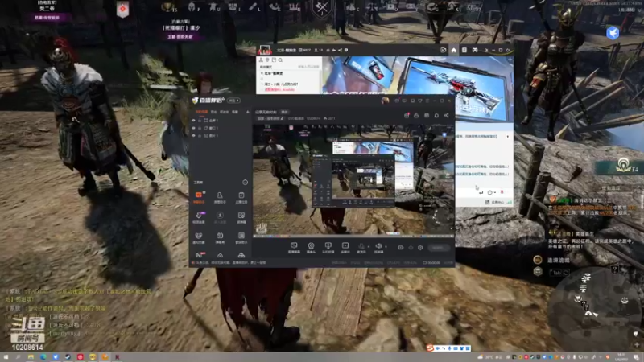This screenshot has height=362, width=644.
Task: Select the orange highlighted first scene tab
Action: point(201,112)
